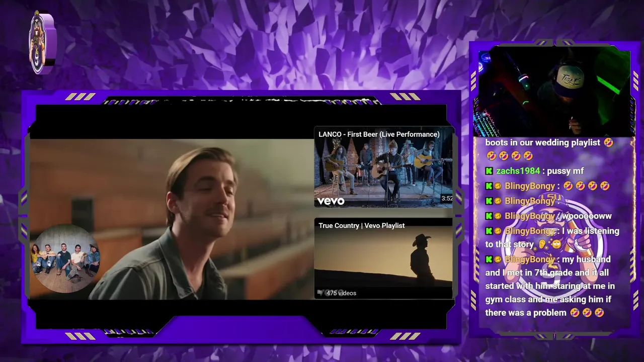Click the eye-roll emoji after 'that story'
The height and width of the screenshot is (362, 644).
556,244
